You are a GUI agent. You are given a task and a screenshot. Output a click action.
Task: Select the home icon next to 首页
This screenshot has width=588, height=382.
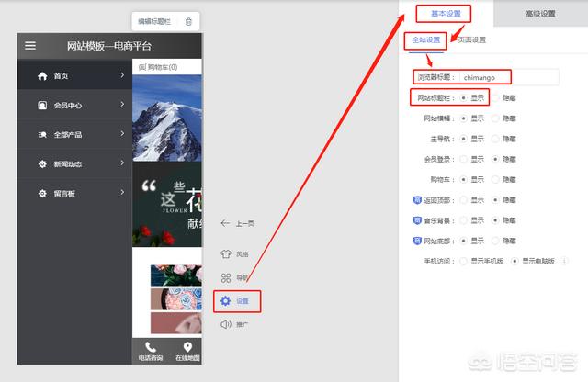click(x=42, y=76)
